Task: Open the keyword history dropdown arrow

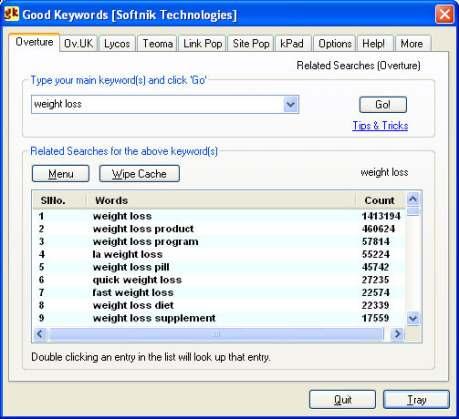Action: coord(291,105)
